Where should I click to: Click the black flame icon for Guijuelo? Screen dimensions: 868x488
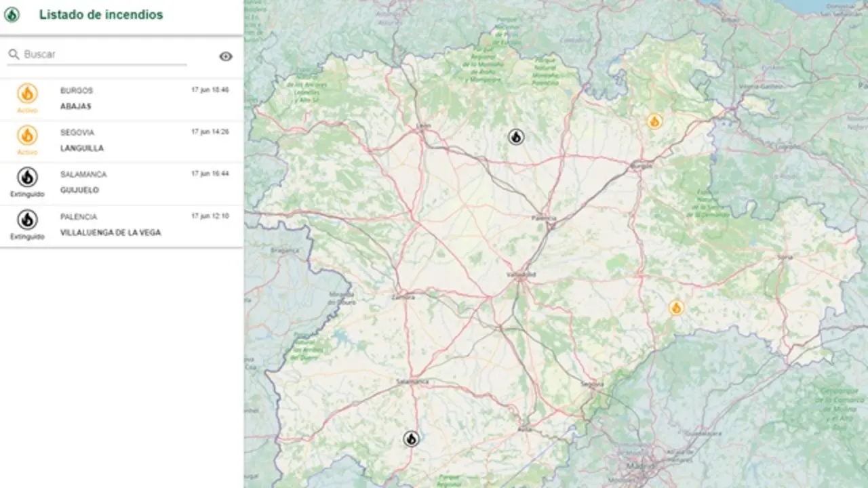[27, 177]
